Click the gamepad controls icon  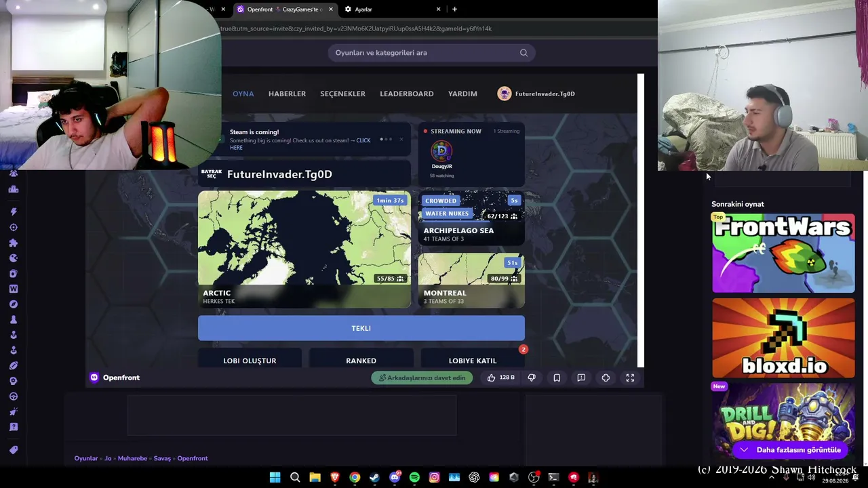click(x=606, y=378)
